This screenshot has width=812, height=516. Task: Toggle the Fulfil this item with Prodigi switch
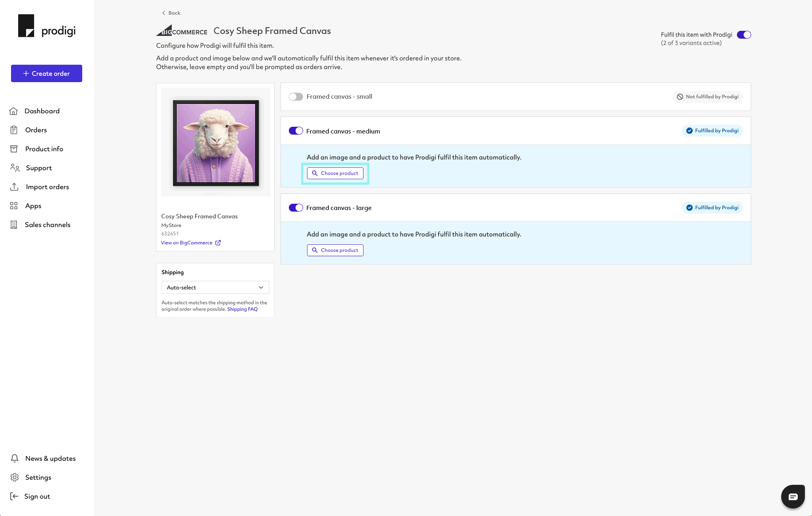point(744,34)
